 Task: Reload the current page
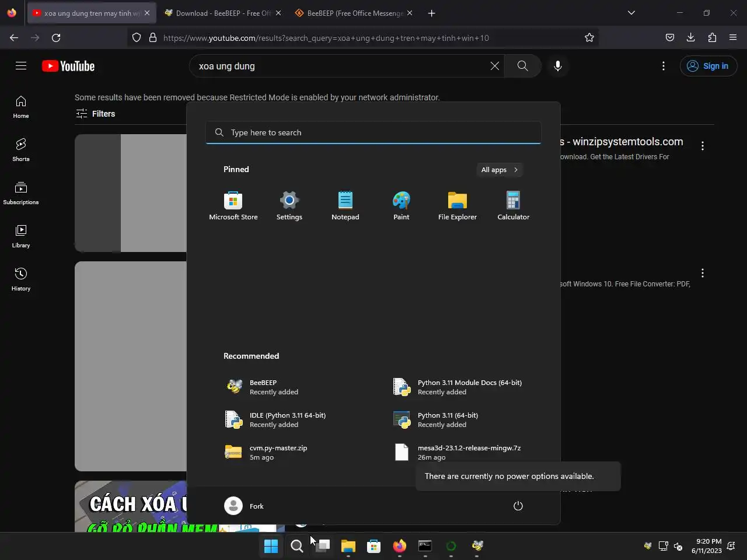56,37
